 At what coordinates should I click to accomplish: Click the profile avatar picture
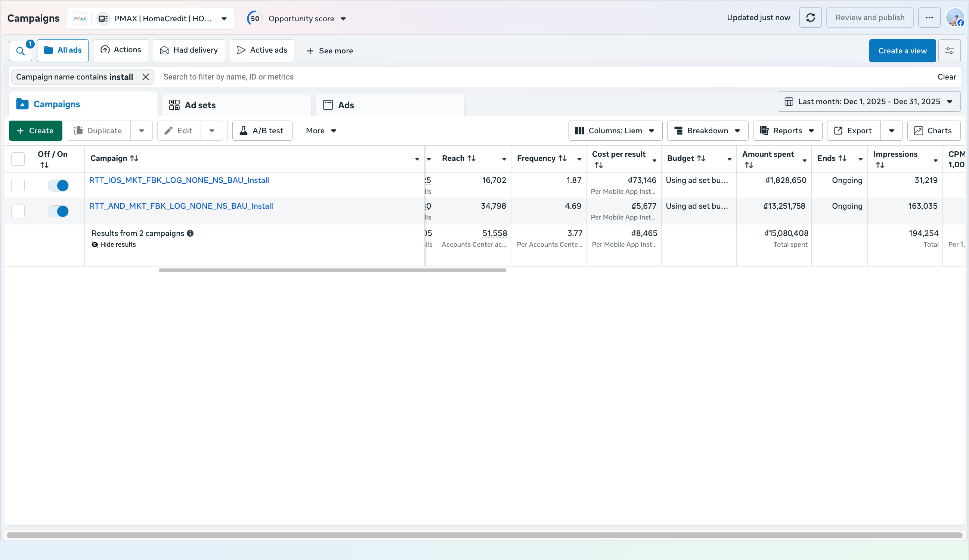(955, 18)
